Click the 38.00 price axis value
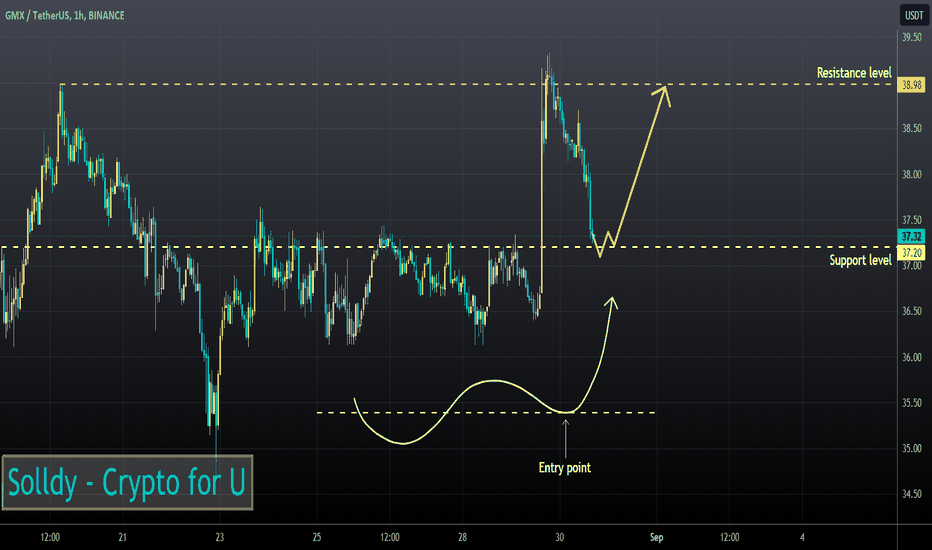 click(x=911, y=175)
